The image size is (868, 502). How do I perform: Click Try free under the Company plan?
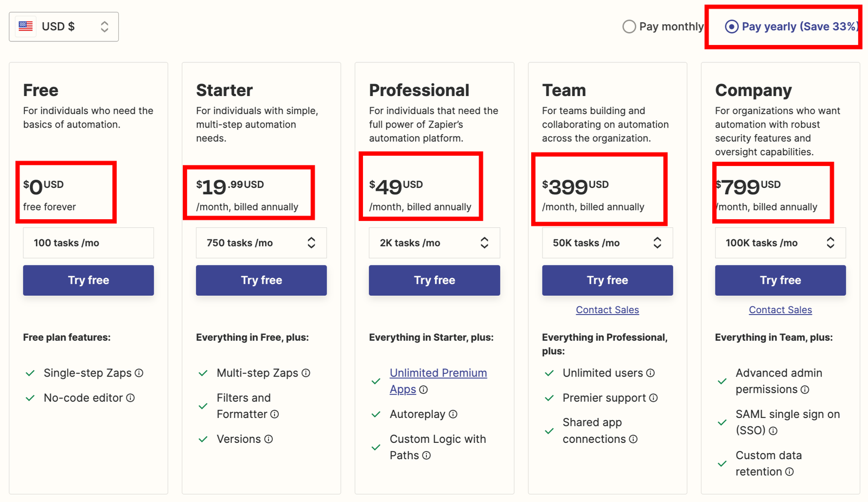tap(780, 280)
